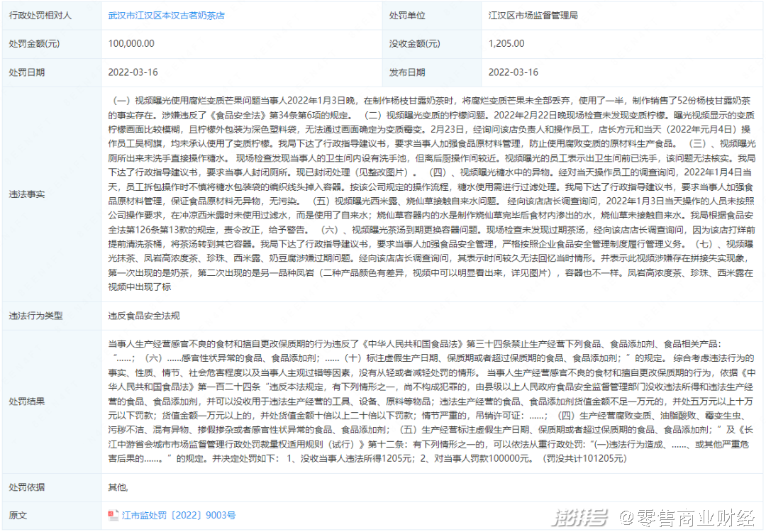Select the 发布日期 value 2022-03-16
This screenshot has height=532, width=766.
513,72
